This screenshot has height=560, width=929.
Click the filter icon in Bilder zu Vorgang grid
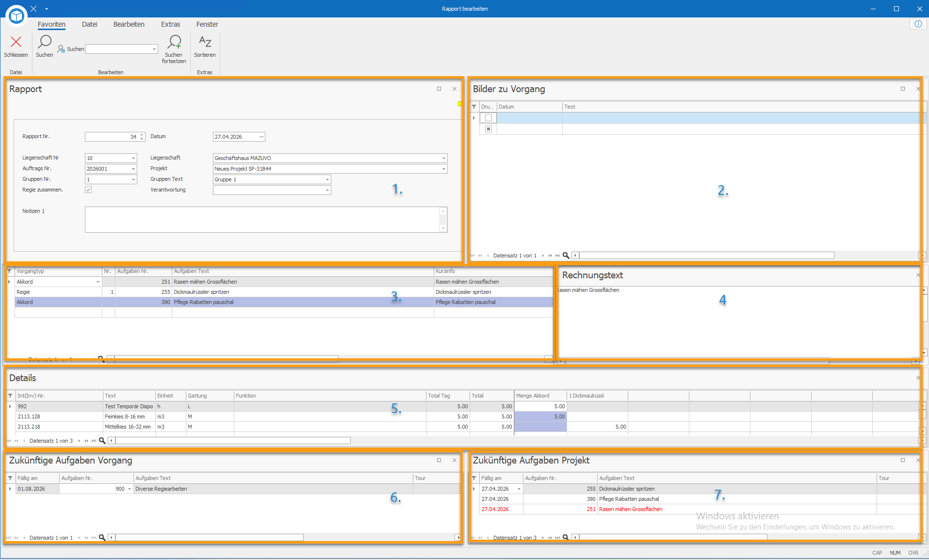click(474, 107)
